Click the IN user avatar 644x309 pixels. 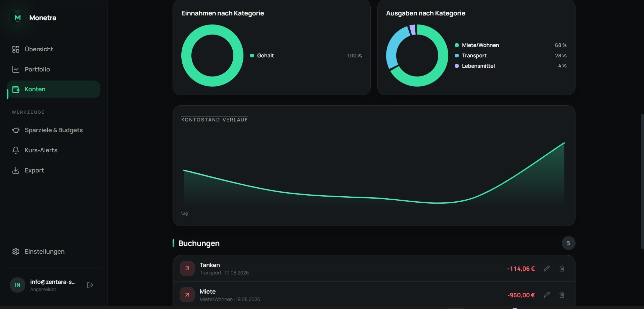pos(17,285)
